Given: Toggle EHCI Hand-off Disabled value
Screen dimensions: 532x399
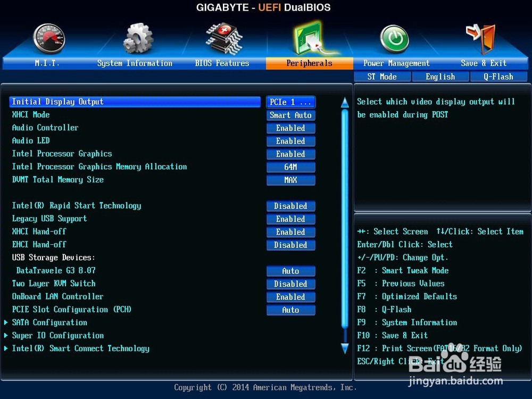Looking at the screenshot, I should pyautogui.click(x=291, y=245).
